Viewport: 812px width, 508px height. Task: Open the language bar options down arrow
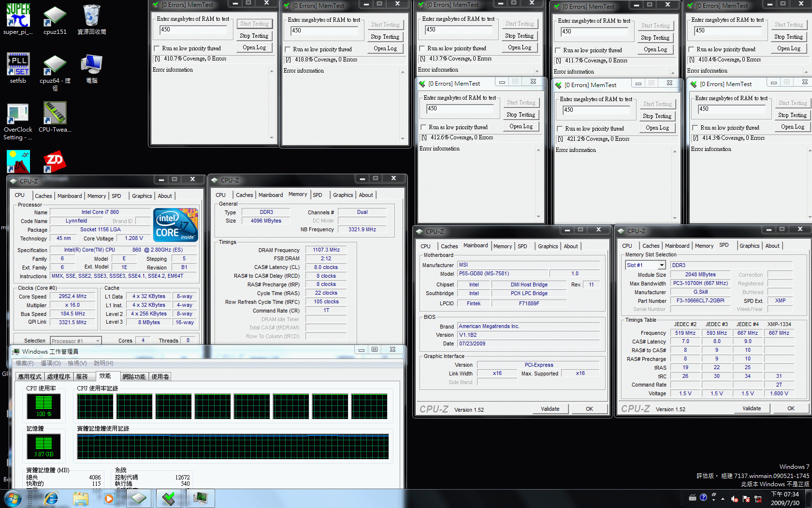pos(714,501)
